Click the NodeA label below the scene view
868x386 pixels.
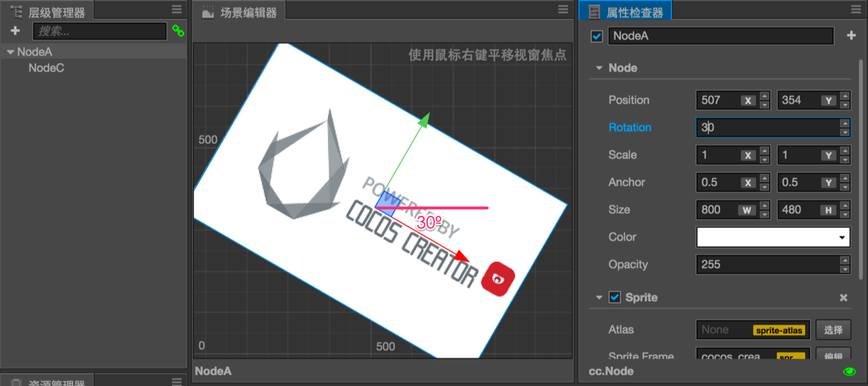coord(213,371)
